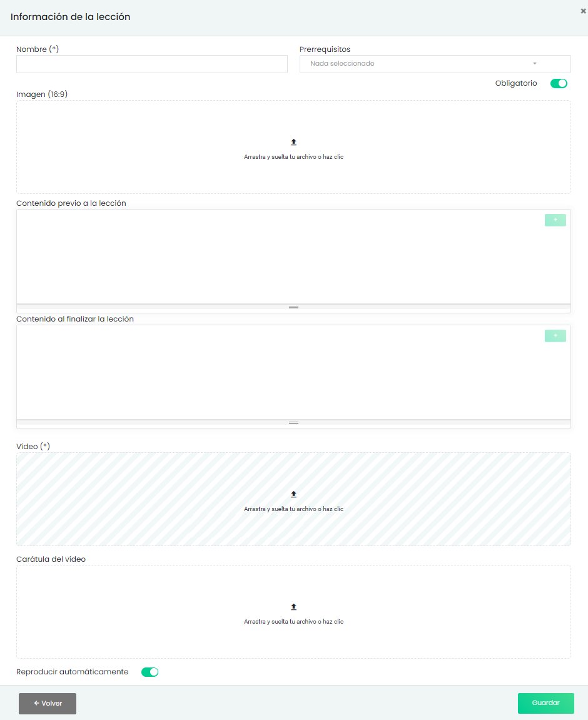Click the Guardar button
588x720 pixels.
pos(545,703)
